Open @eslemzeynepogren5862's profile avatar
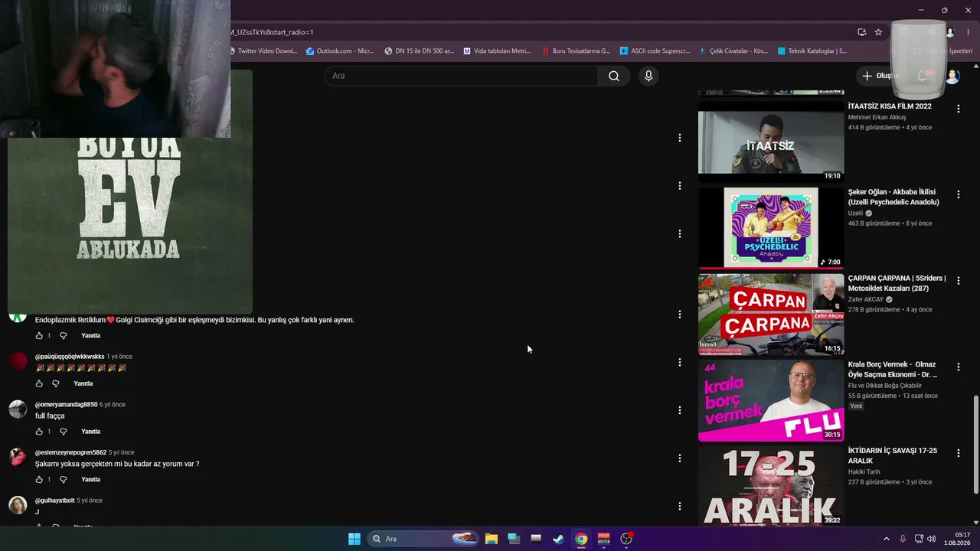The width and height of the screenshot is (980, 551). (18, 457)
